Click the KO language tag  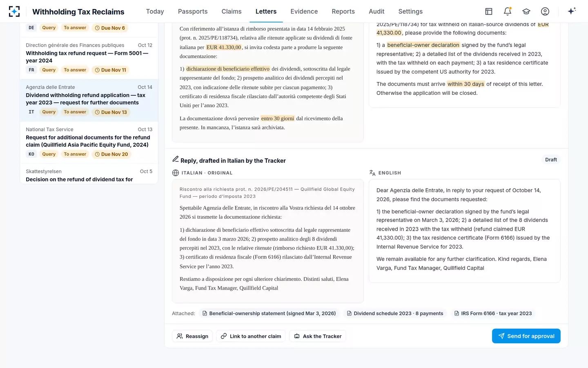click(31, 154)
